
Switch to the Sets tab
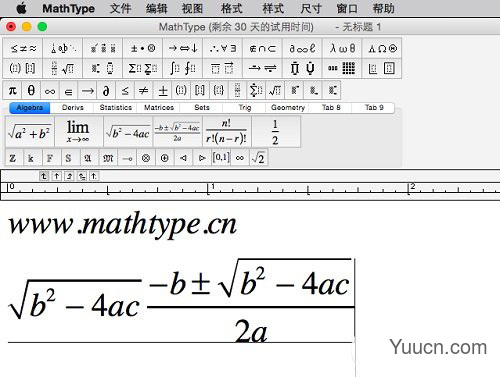[x=202, y=108]
